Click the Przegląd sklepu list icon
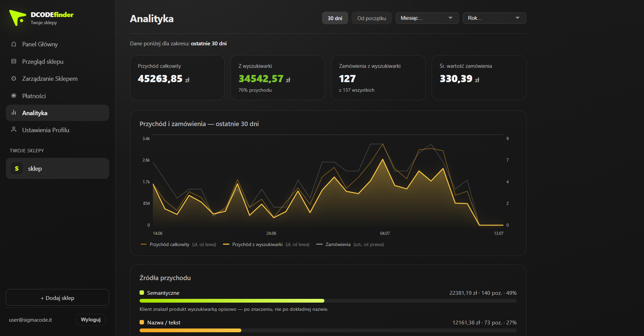 click(x=14, y=61)
